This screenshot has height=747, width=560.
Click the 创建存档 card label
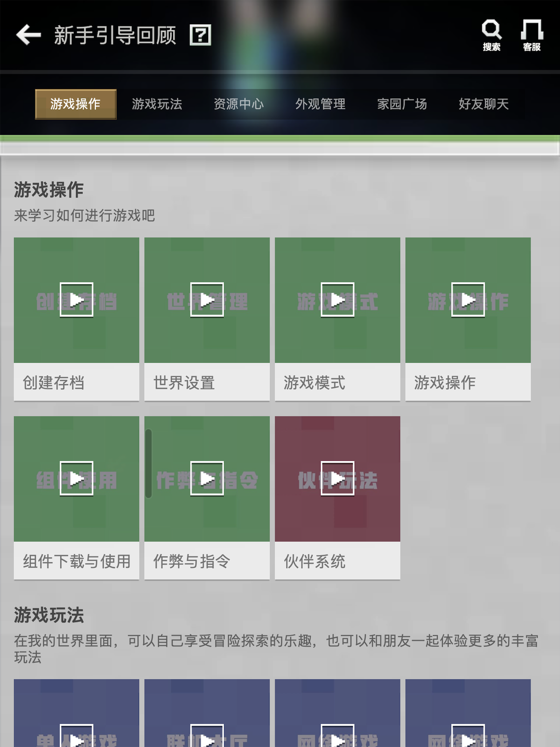point(54,382)
